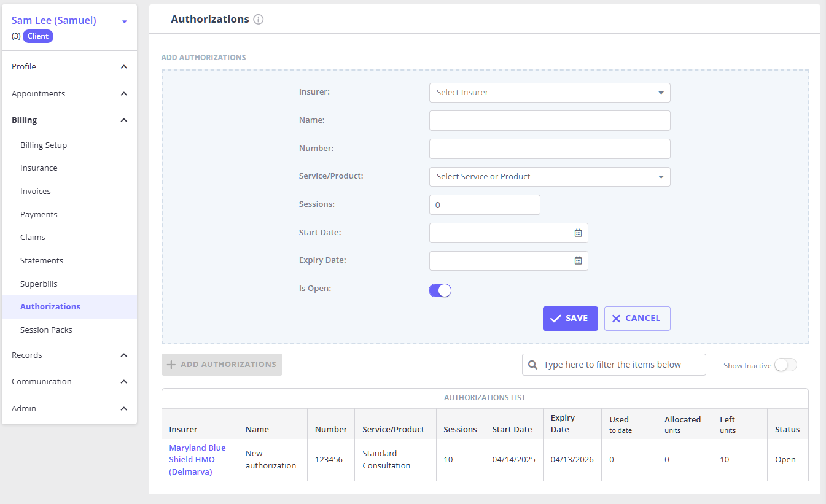
Task: Open the Select Service or Product dropdown
Action: click(549, 177)
